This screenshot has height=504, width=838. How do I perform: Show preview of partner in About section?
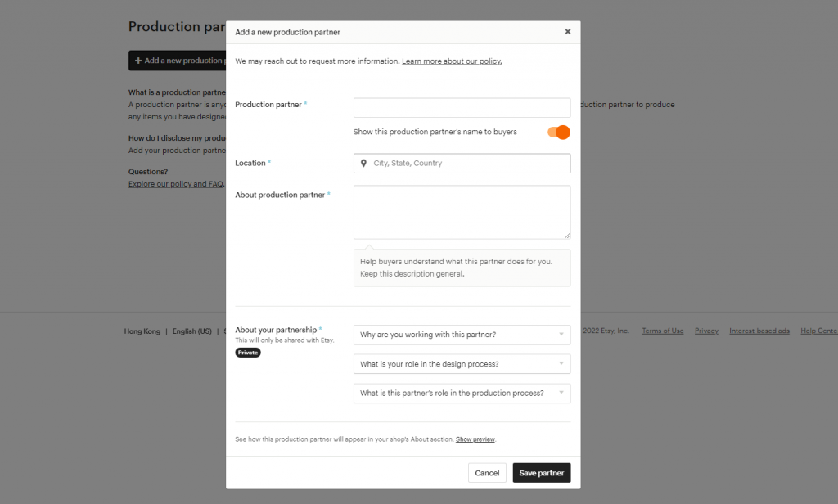click(475, 439)
